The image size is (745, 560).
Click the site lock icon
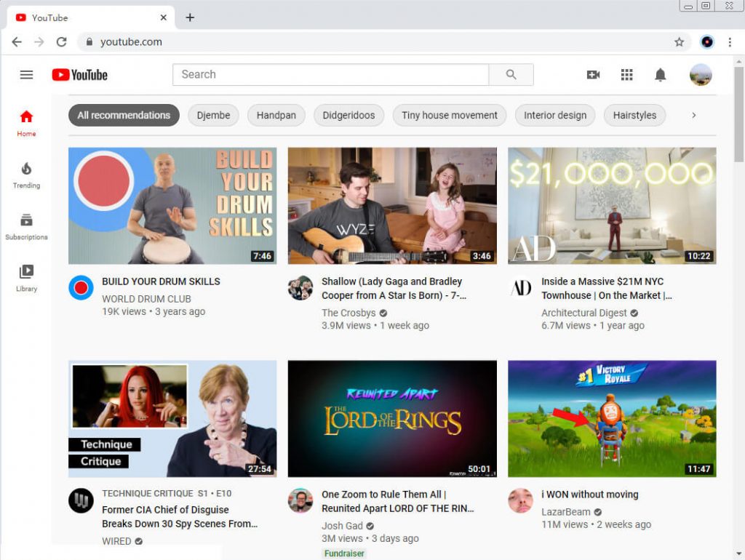(89, 41)
